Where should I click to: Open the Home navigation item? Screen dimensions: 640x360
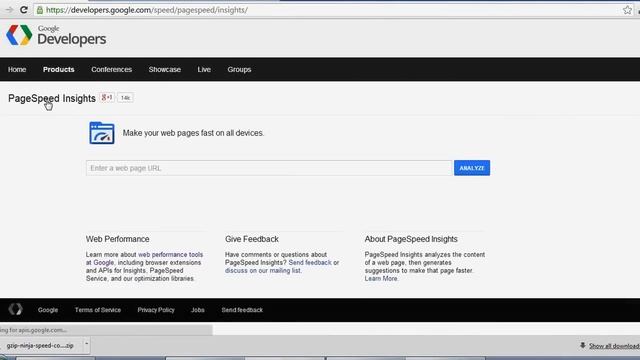pos(17,69)
